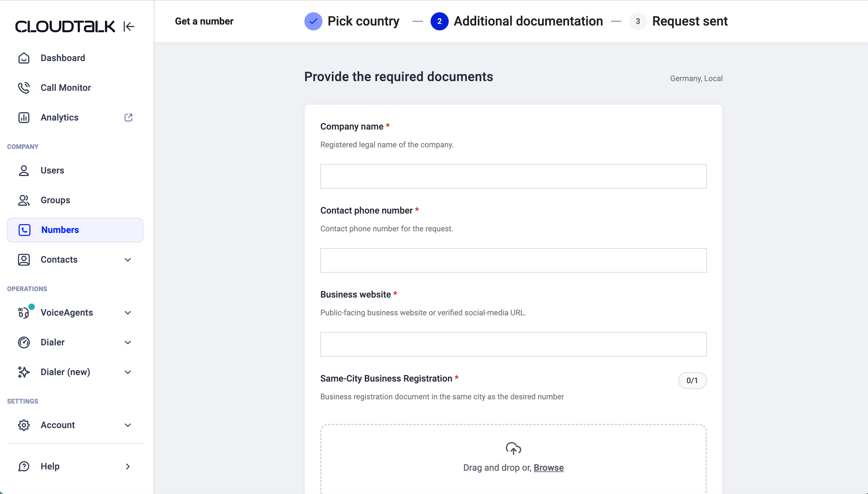Click the Contacts card icon

tap(24, 259)
